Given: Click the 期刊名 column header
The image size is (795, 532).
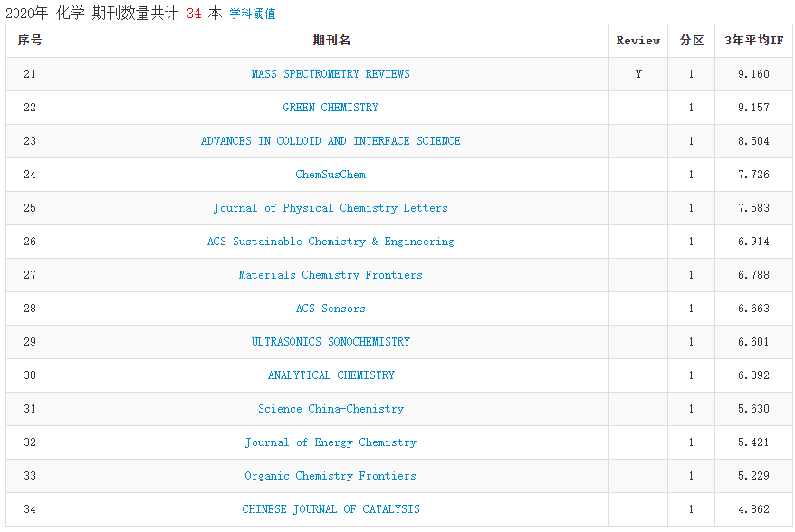Looking at the screenshot, I should [330, 41].
